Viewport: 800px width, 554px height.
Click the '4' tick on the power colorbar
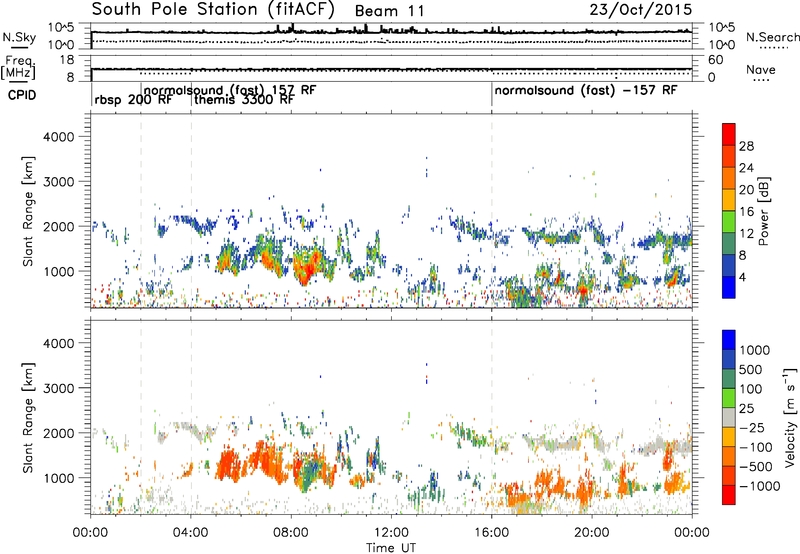742,278
